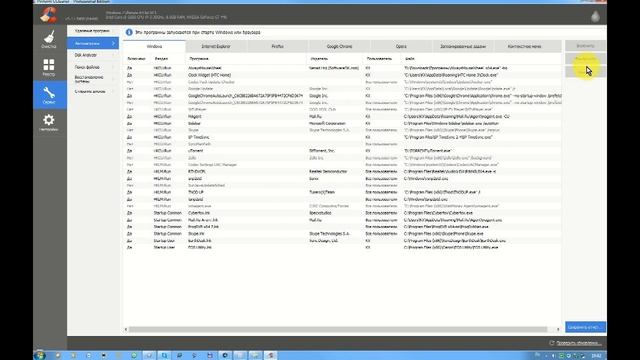Select the SP TimeSync startup row
Viewport: 640px width, 360px height.
pos(342,137)
